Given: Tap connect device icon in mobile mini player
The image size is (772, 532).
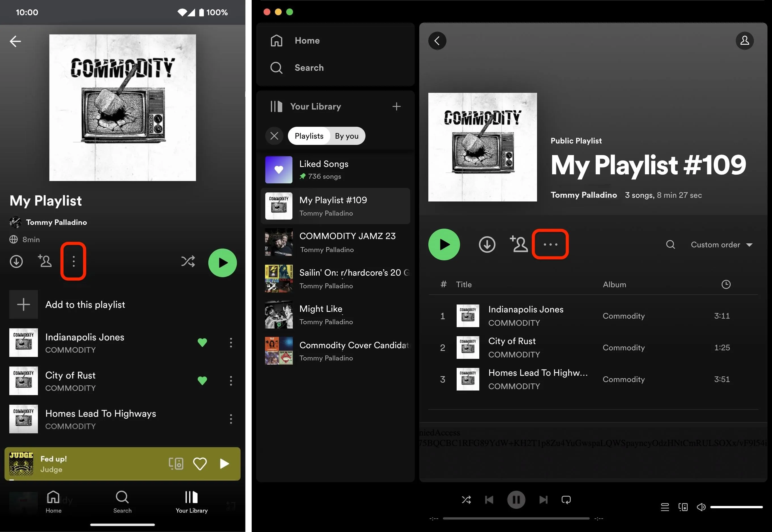Looking at the screenshot, I should coord(176,464).
